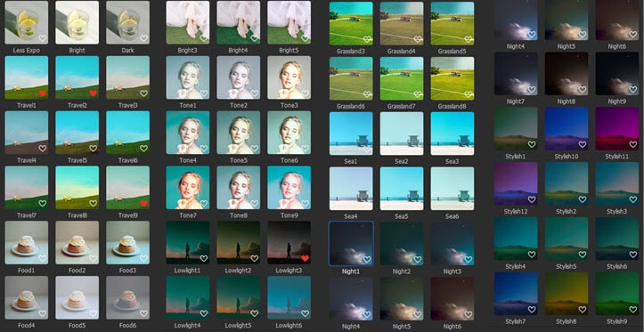Click heart on Night9 preset
This screenshot has width=644, height=332.
633,89
